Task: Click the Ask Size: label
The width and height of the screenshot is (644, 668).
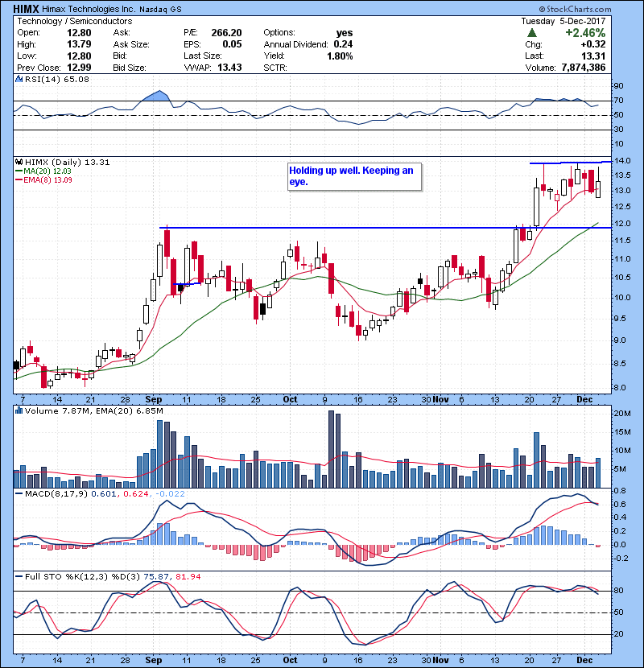Action: [131, 44]
